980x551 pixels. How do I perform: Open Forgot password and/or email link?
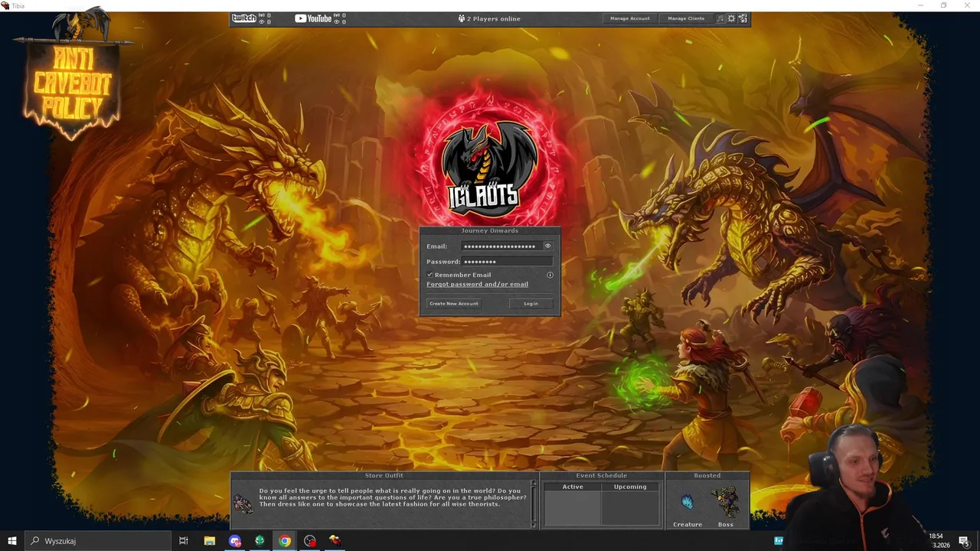coord(477,285)
